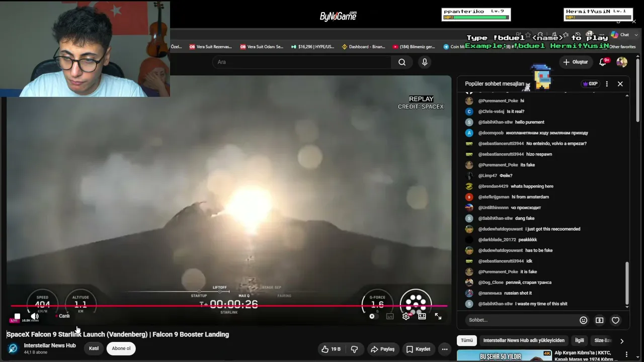The height and width of the screenshot is (362, 644).
Task: Open the (184) Bilmeniz ger... bookmark
Action: click(414, 47)
